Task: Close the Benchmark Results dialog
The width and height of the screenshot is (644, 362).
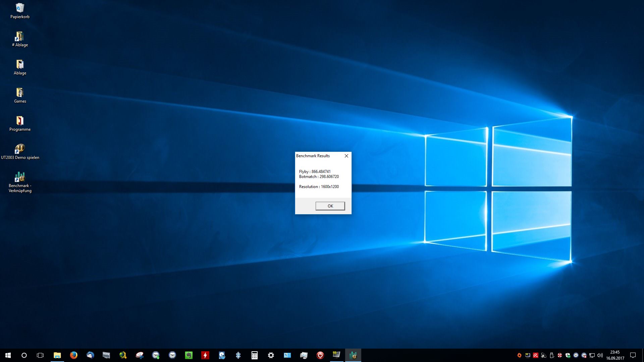Action: coord(346,156)
